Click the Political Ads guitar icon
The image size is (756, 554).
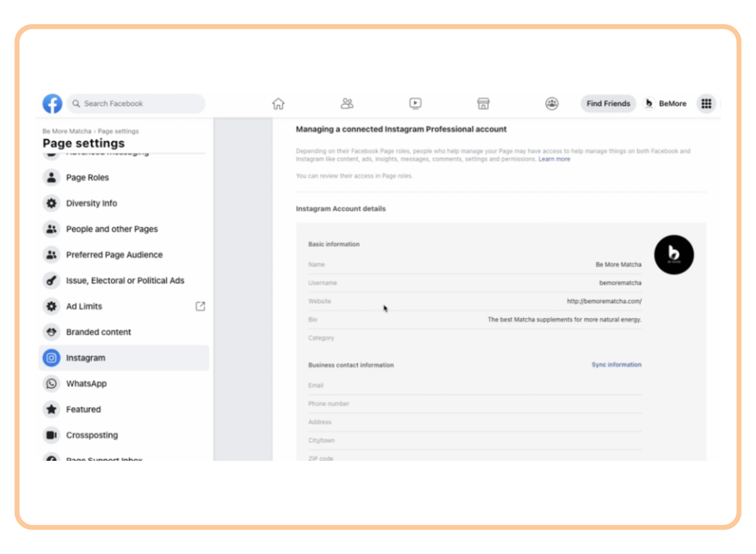click(x=51, y=281)
